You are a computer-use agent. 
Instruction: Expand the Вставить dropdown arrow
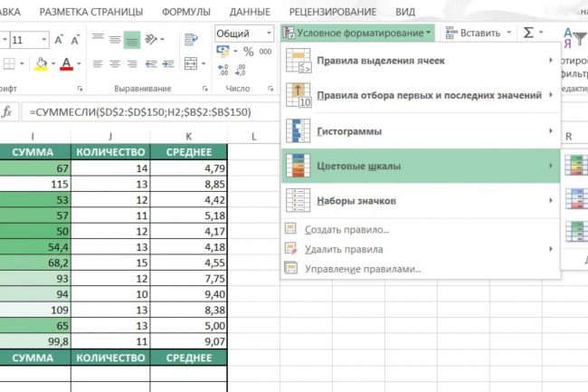tap(507, 33)
